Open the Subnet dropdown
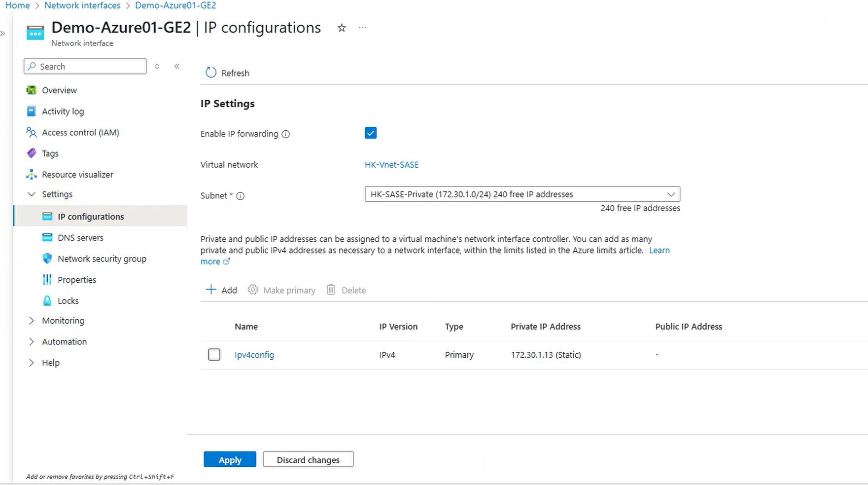Image resolution: width=868 pixels, height=485 pixels. (522, 194)
